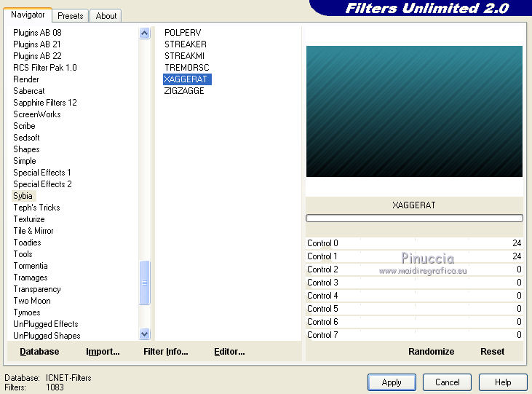The height and width of the screenshot is (394, 532).
Task: Select UnPlugged Effects category
Action: (46, 324)
